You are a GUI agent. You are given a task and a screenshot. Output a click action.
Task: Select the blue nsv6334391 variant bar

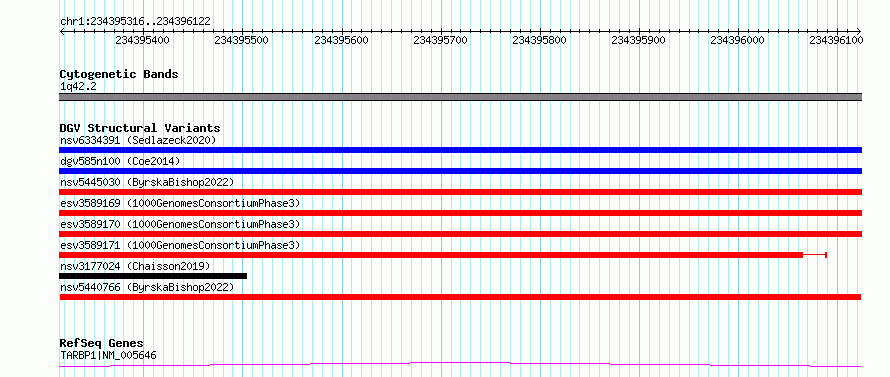pos(460,150)
